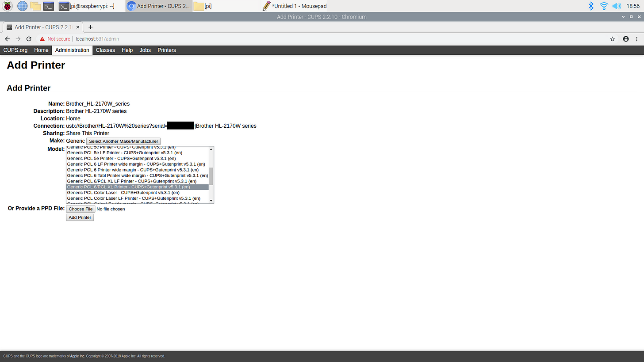This screenshot has height=362, width=644.
Task: Open the Wi-Fi network tray menu
Action: coord(604,6)
